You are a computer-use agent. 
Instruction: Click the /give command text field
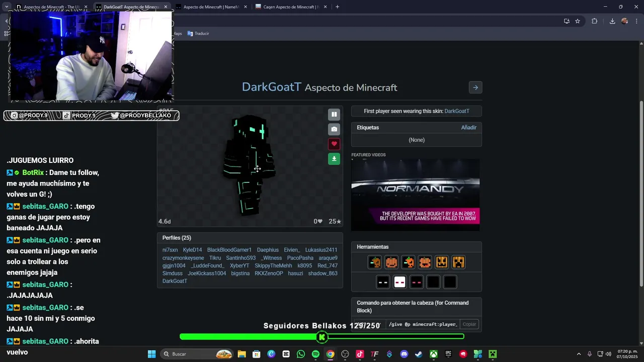pyautogui.click(x=423, y=324)
